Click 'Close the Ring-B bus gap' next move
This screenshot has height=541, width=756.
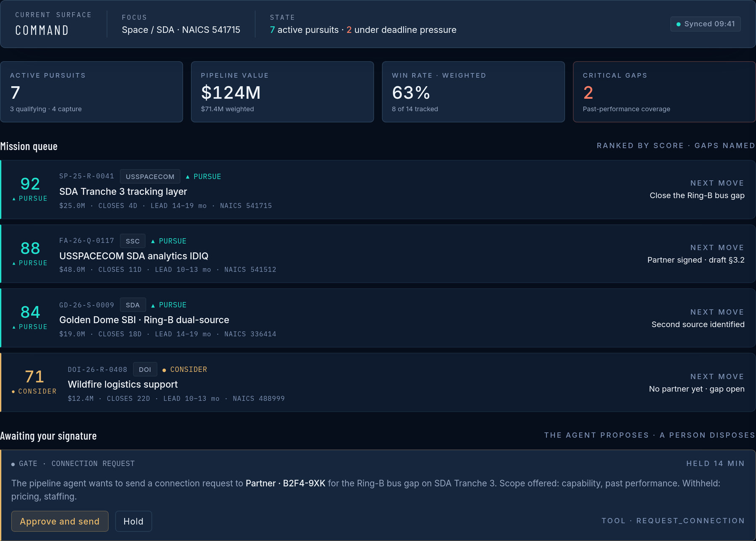point(697,195)
